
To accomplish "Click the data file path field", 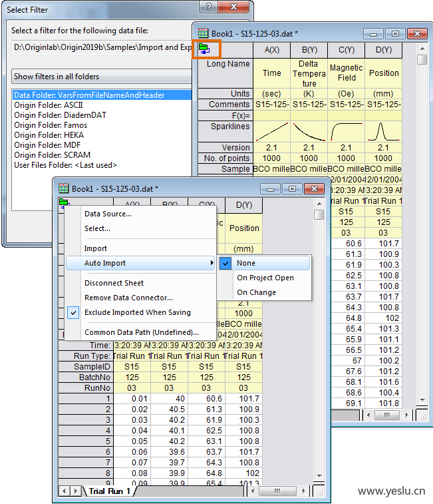I will tap(102, 47).
